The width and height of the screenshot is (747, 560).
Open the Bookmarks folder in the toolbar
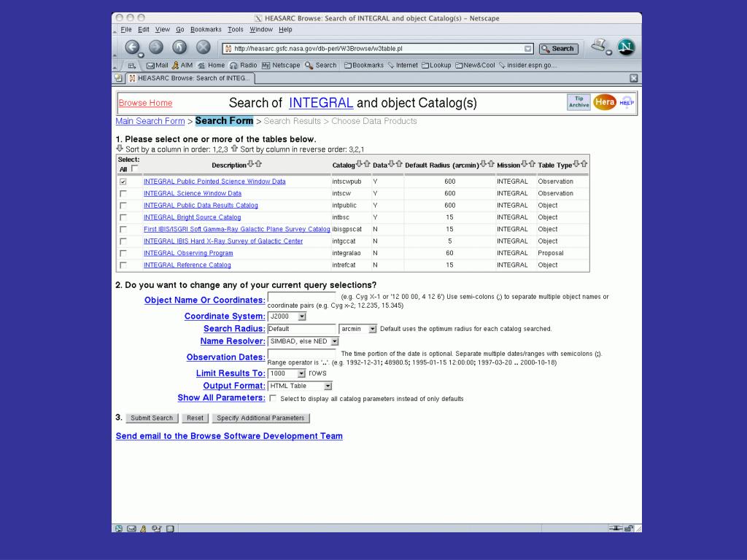point(364,65)
